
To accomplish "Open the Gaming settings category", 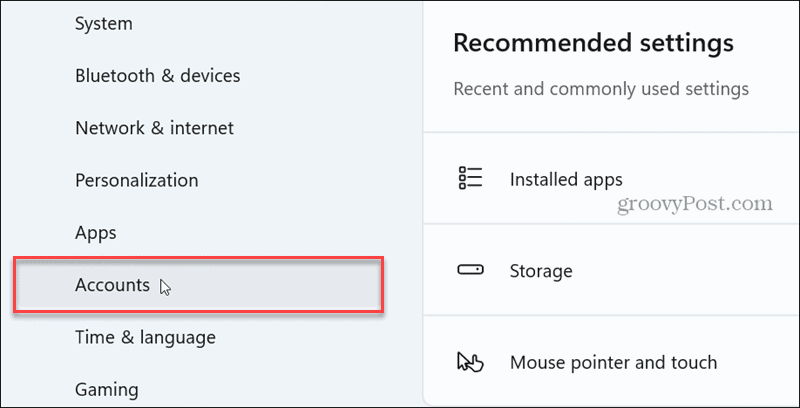I will tap(106, 389).
